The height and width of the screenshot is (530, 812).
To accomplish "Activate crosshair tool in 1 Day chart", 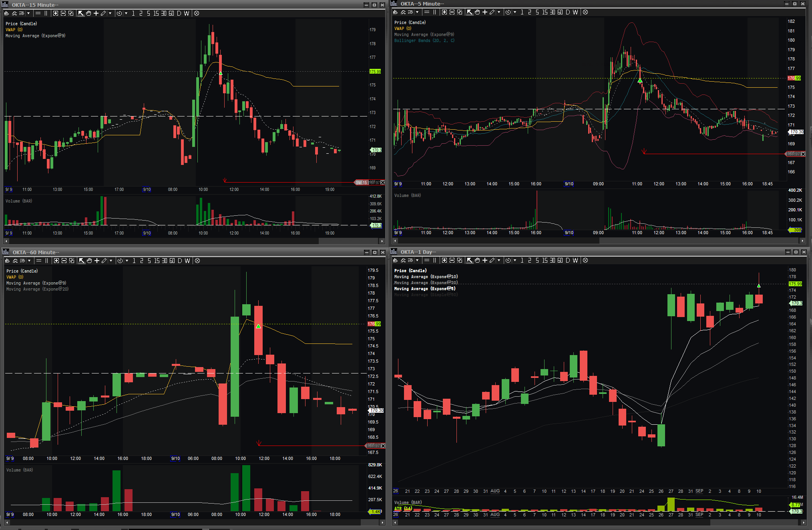I will point(485,260).
